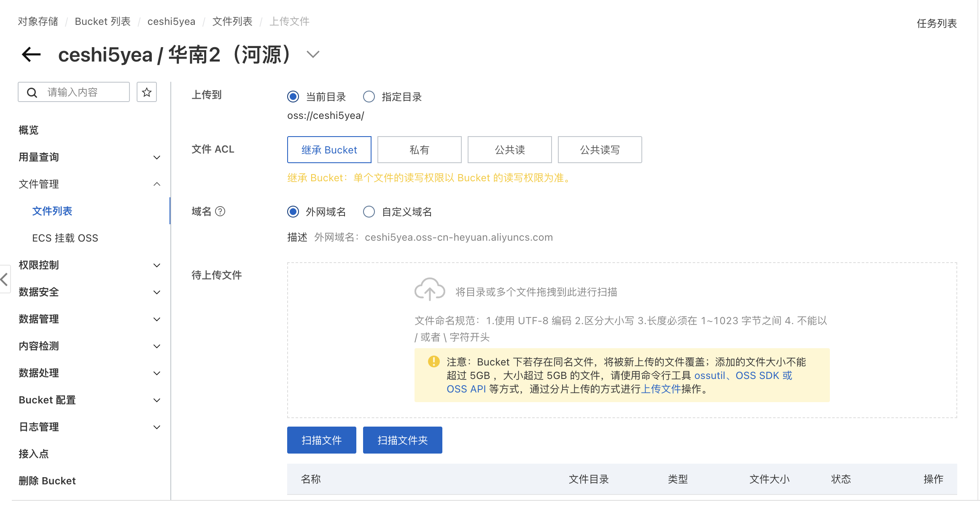The height and width of the screenshot is (505, 980).
Task: Go to the 概览 overview page
Action: [29, 130]
